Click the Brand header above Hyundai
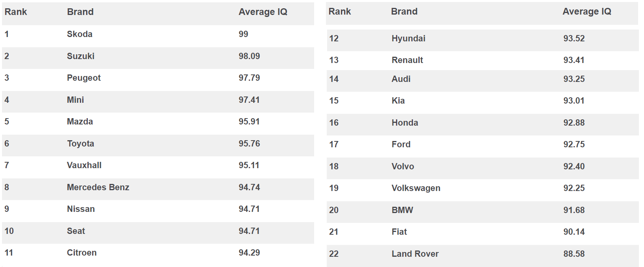Viewport: 644px width, 267px height. click(404, 12)
